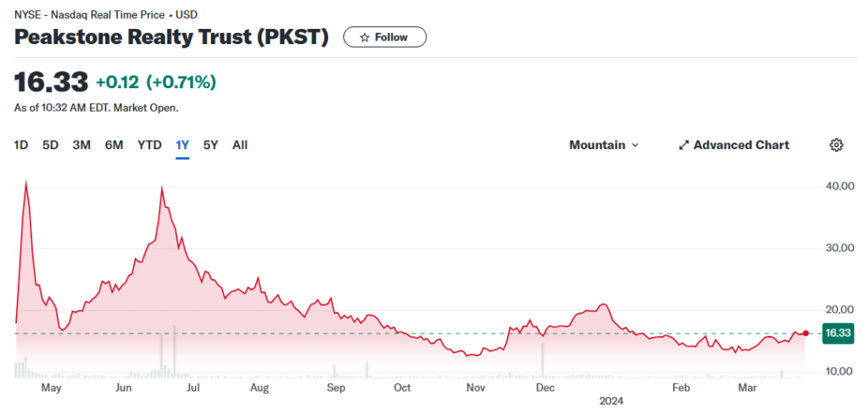The width and height of the screenshot is (868, 413).
Task: Click the +0.12 (+0.71%) price change
Action: point(156,82)
